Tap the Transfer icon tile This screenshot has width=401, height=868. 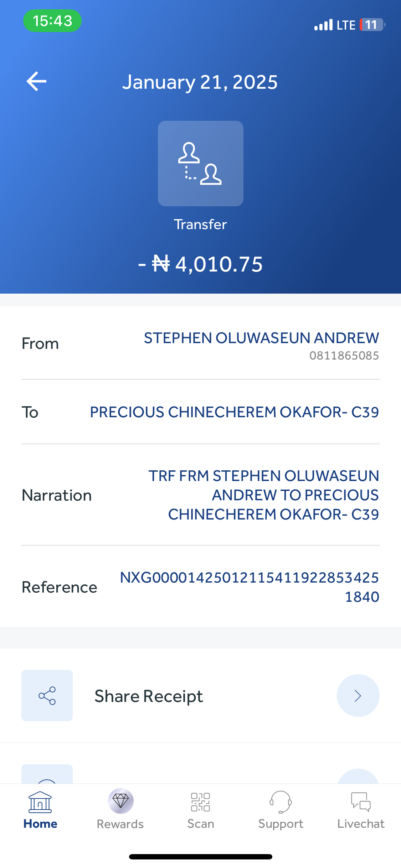[x=200, y=164]
